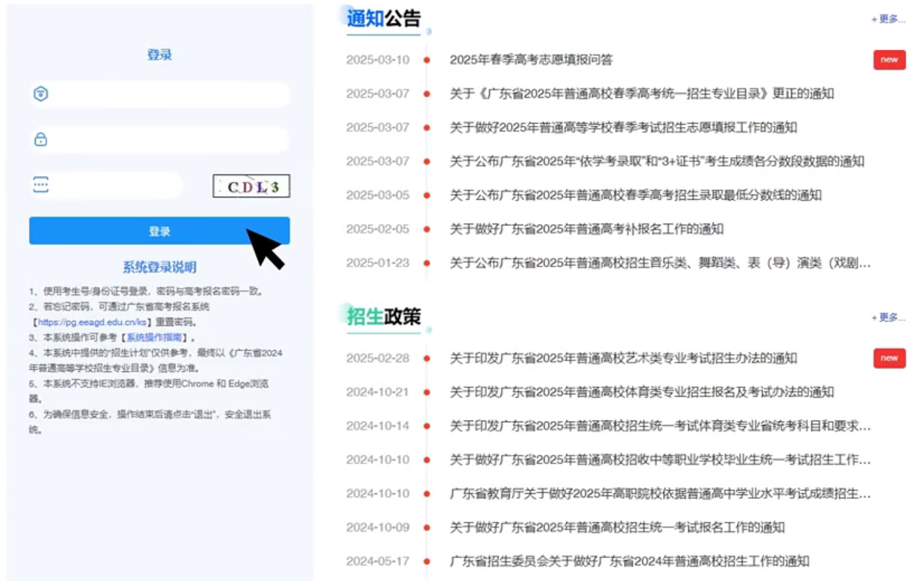Open 更多 link beside 通知公告
This screenshot has height=581, width=924.
[888, 19]
